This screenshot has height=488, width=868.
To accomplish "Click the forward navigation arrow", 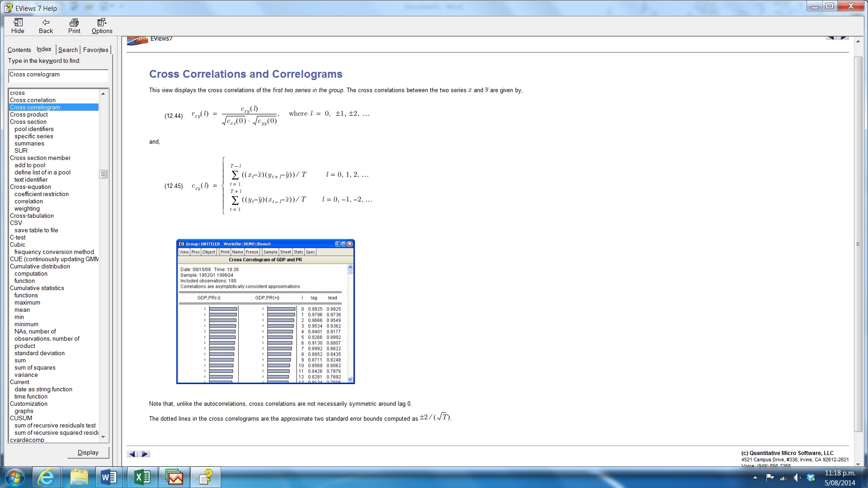I will tap(144, 454).
